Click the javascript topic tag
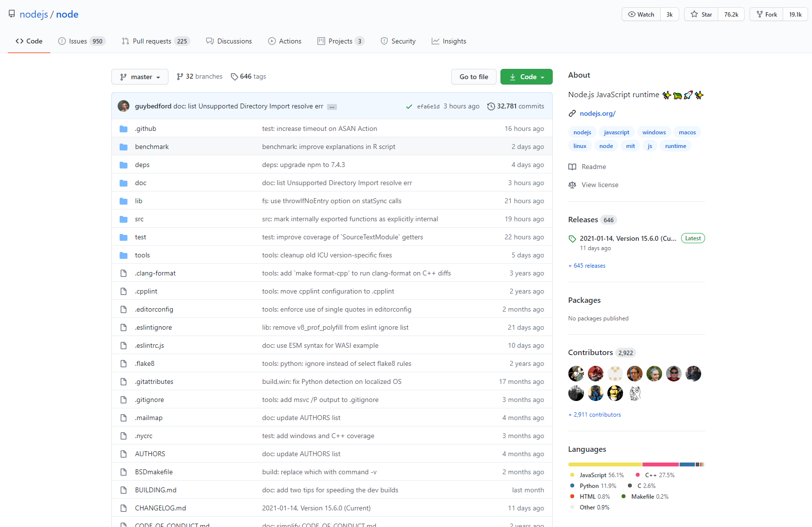 pyautogui.click(x=617, y=132)
